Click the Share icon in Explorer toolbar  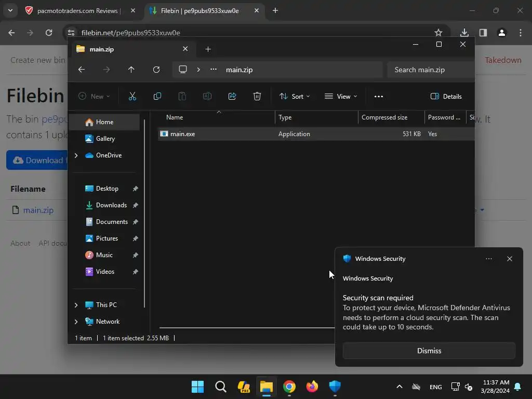(x=232, y=96)
